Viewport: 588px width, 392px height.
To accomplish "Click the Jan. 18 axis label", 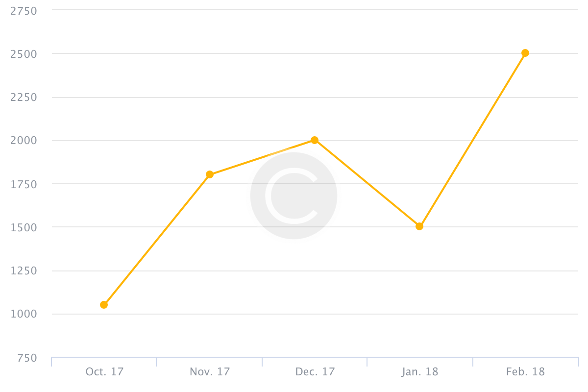I will click(420, 372).
